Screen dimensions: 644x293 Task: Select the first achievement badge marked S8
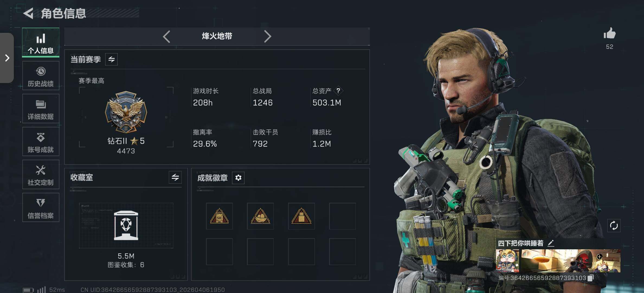tap(219, 216)
